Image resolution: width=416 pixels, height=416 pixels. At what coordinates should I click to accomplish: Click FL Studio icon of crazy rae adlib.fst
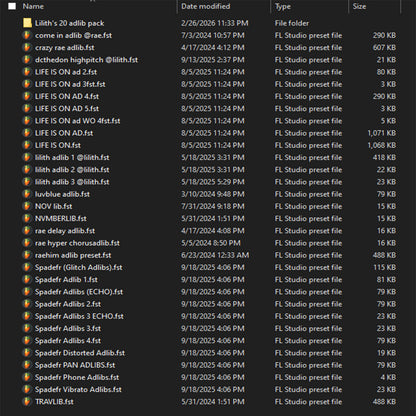[x=27, y=47]
